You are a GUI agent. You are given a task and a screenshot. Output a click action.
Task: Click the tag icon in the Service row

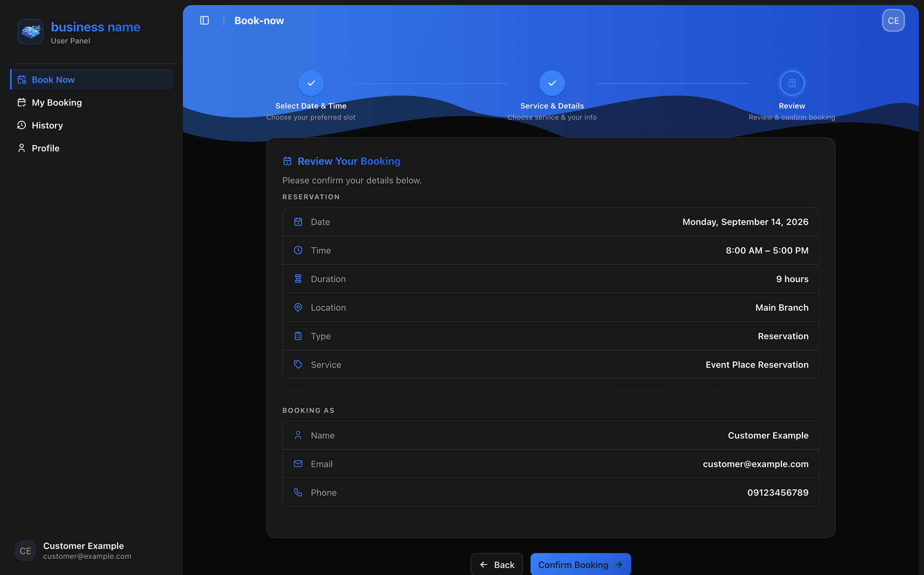click(298, 364)
